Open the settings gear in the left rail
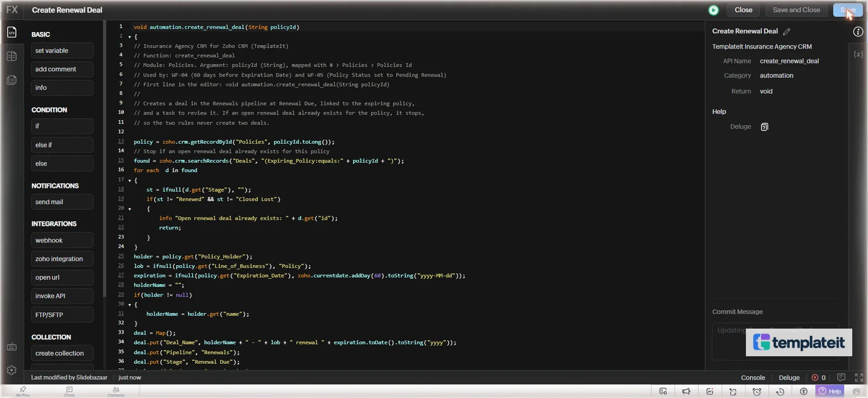This screenshot has width=868, height=398. click(x=11, y=370)
